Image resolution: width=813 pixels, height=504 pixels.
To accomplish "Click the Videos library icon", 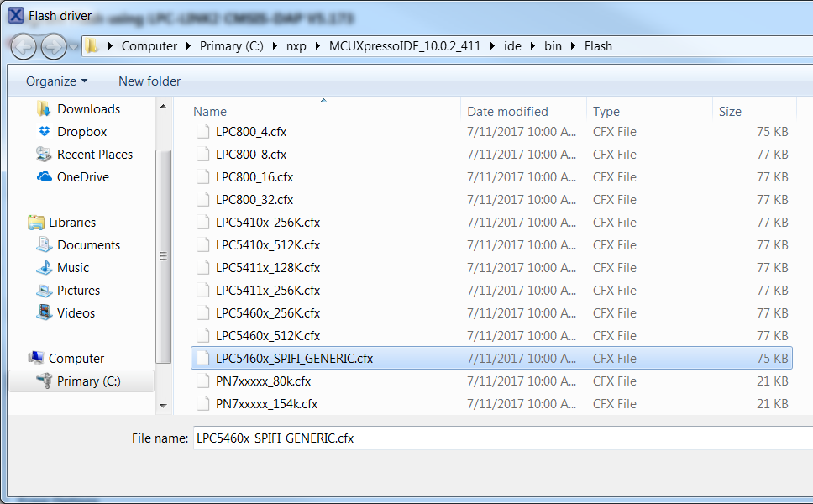I will pos(45,312).
